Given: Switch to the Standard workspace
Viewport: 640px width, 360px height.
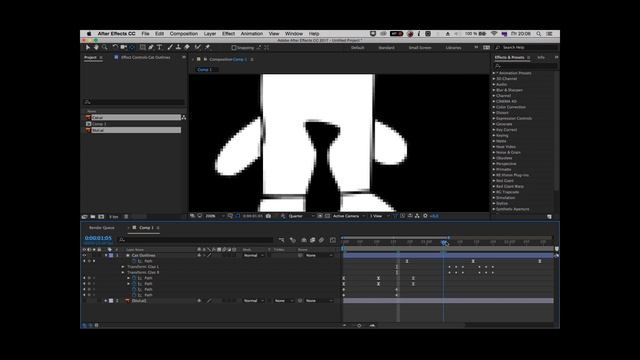Looking at the screenshot, I should pyautogui.click(x=386, y=48).
